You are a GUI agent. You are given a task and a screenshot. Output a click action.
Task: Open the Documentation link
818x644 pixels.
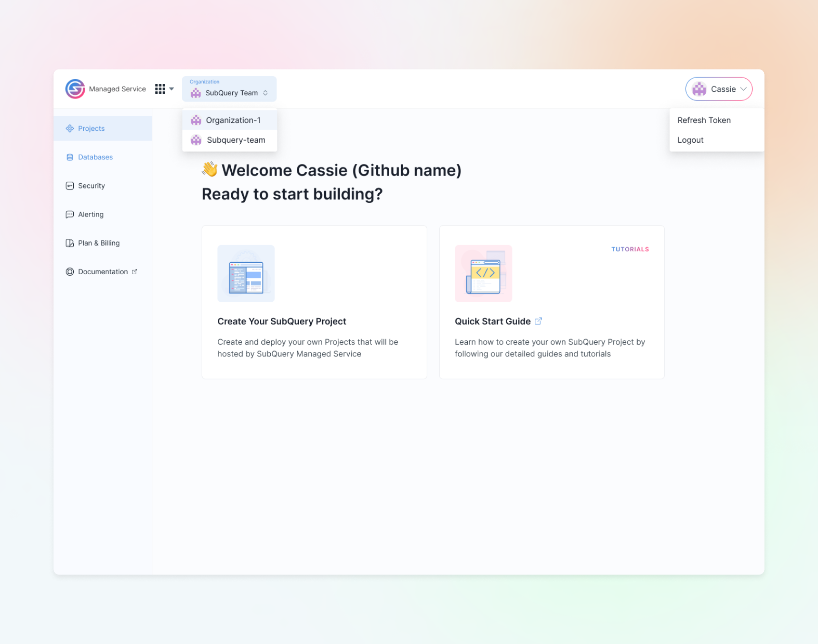click(103, 271)
